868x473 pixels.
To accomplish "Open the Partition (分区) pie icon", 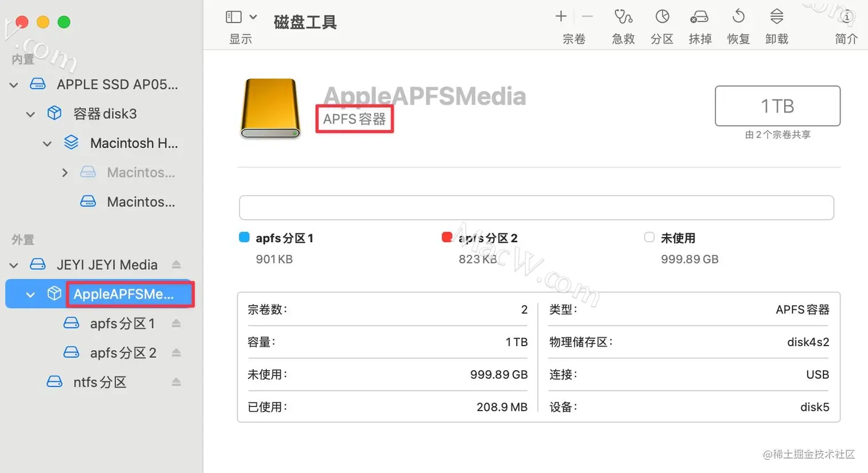I will tap(662, 17).
